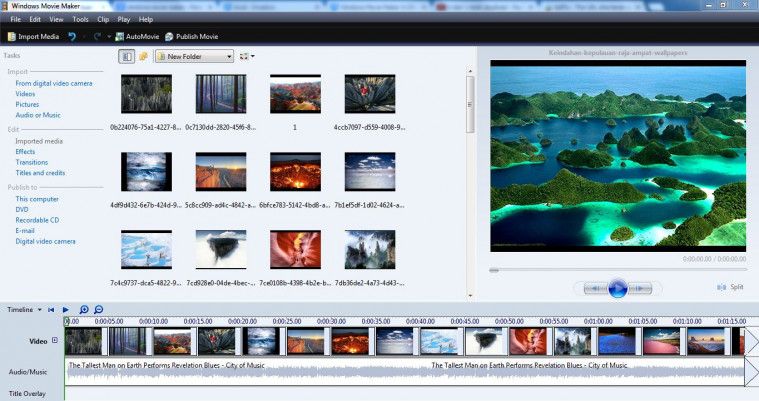Zoom out on the timeline
Image resolution: width=759 pixels, height=401 pixels.
pyautogui.click(x=98, y=309)
